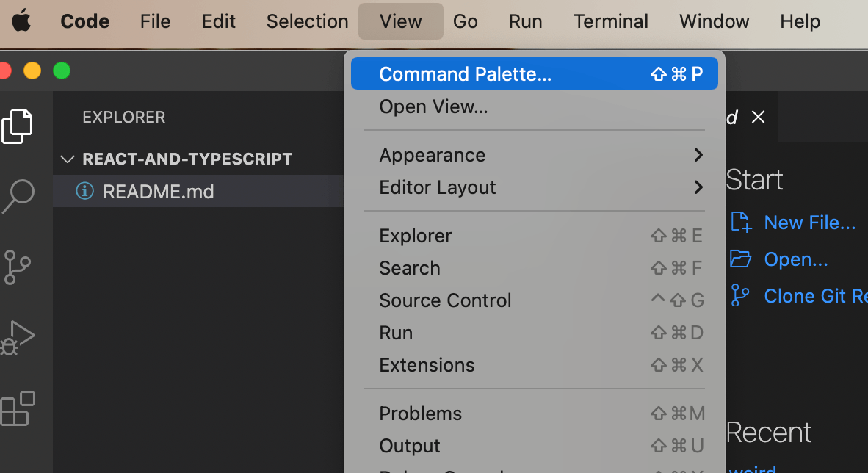Open the Search activity bar icon
Viewport: 868px width, 473px height.
pos(18,196)
